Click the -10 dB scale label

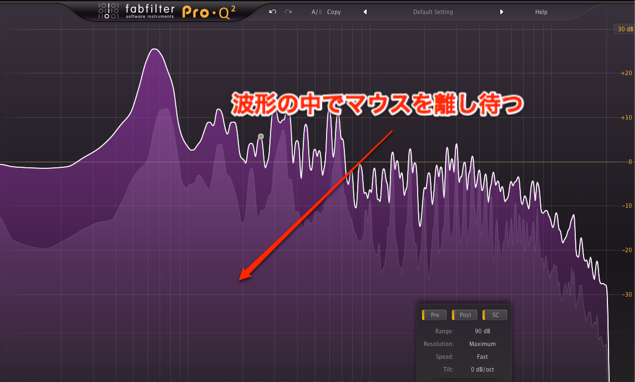pyautogui.click(x=626, y=206)
